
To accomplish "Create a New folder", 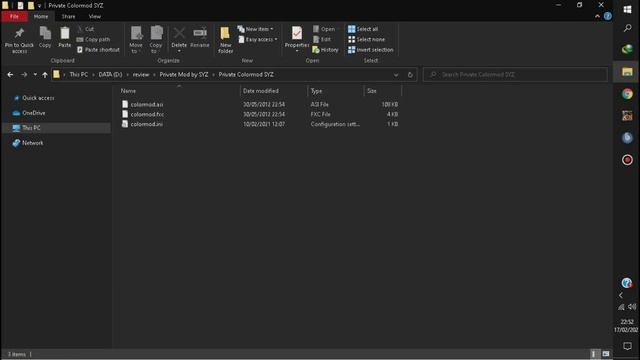I will (x=225, y=40).
